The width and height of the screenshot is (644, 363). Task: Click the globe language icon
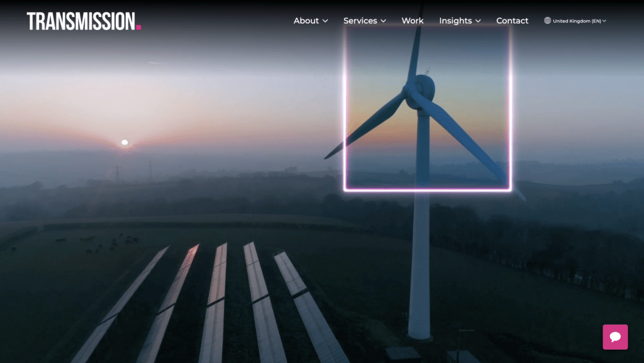coord(548,21)
